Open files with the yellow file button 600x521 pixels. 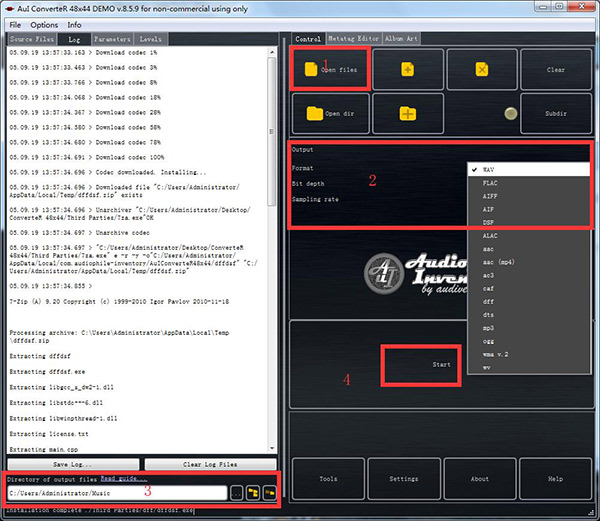[x=331, y=69]
